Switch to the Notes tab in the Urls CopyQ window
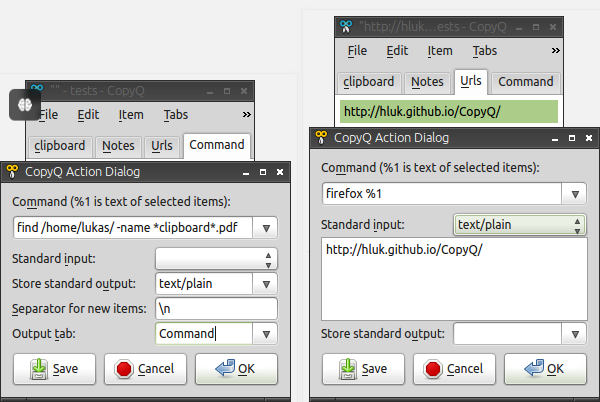 tap(427, 82)
